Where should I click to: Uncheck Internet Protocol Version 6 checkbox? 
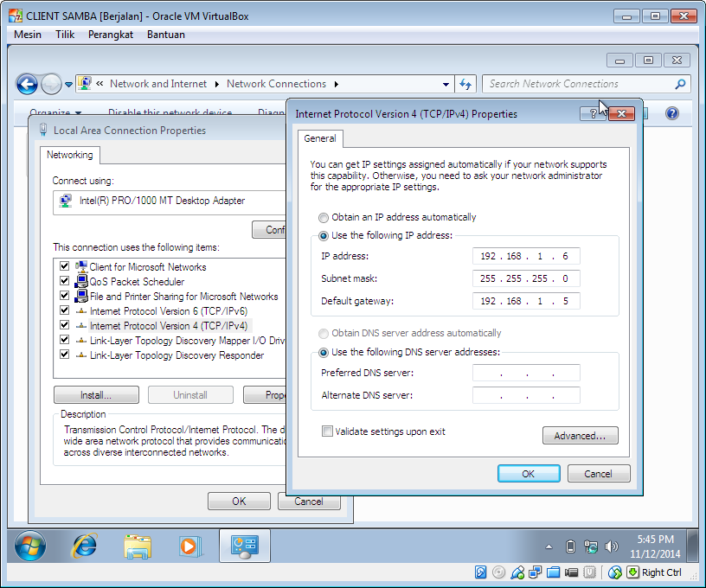click(x=64, y=310)
